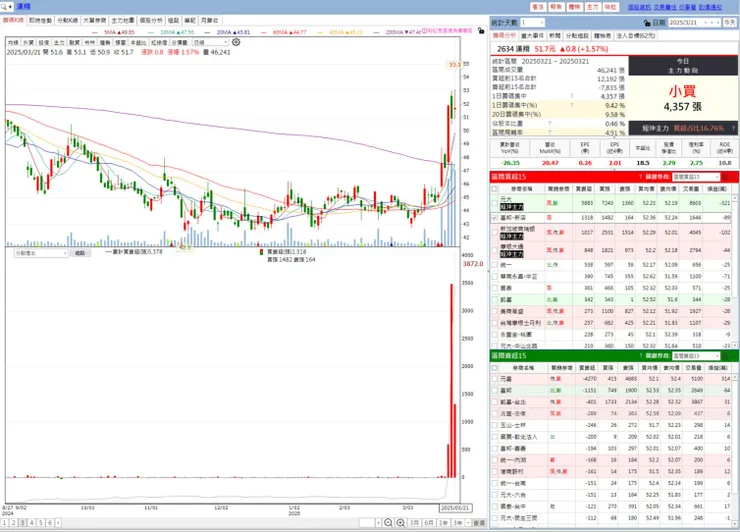Click the last date step arrow before 今天

click(x=718, y=23)
